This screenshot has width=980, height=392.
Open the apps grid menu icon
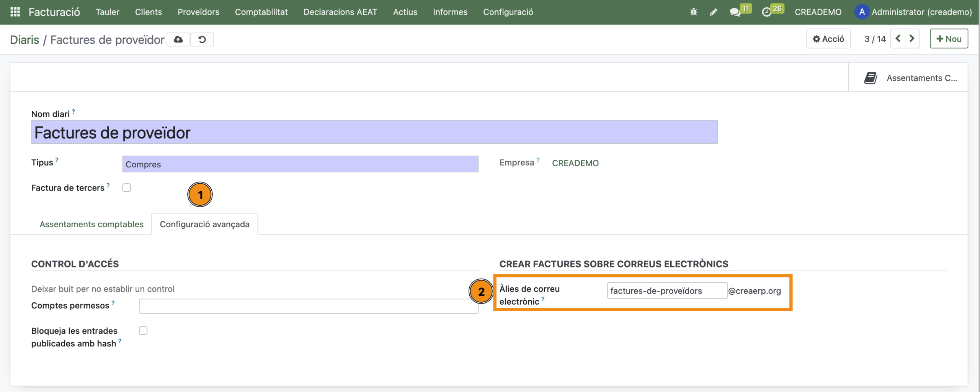coord(15,12)
